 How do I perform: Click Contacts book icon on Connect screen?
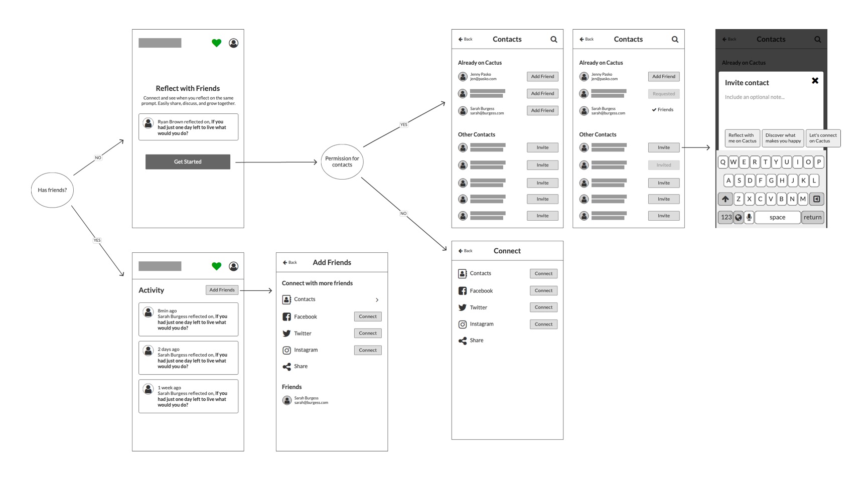(463, 273)
